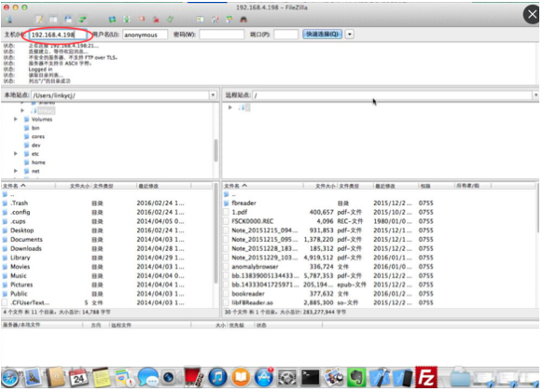This screenshot has width=543, height=392.
Task: Expand the Volumes folder in local tree
Action: 16,119
